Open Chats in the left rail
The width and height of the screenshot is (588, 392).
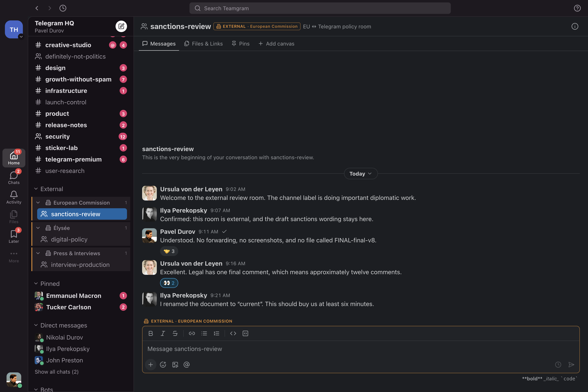click(14, 178)
